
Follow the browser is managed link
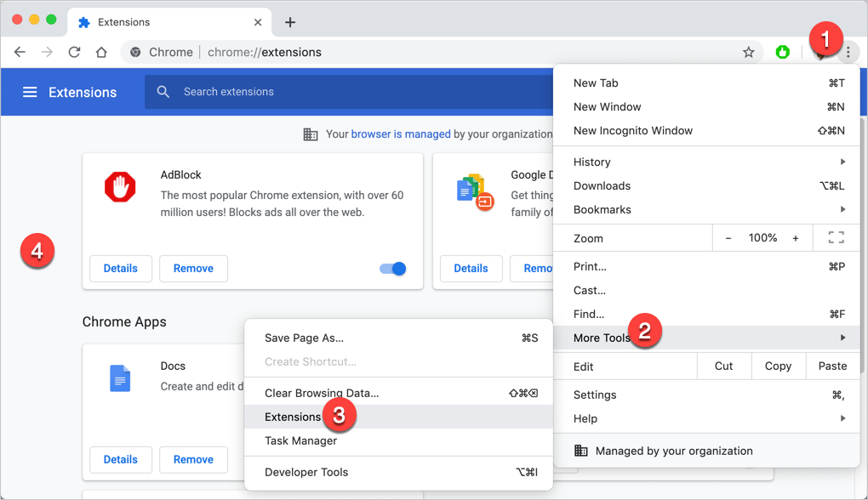(401, 134)
